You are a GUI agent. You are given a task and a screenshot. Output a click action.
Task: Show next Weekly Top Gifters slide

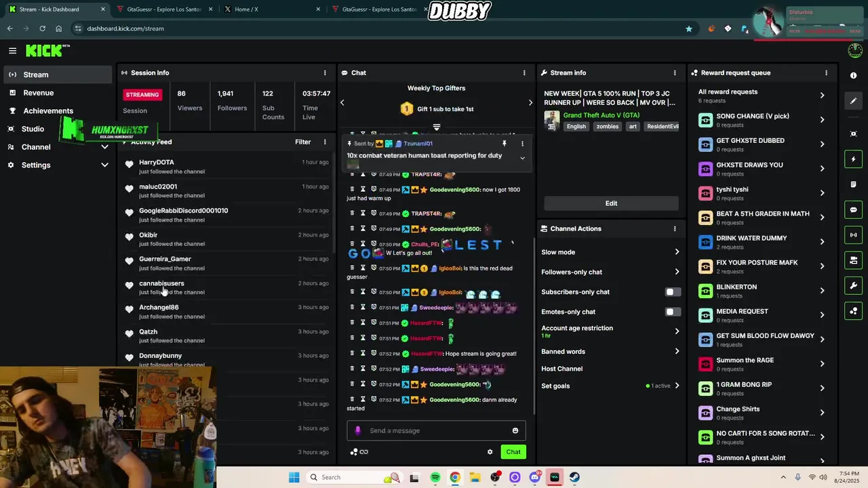coord(530,103)
